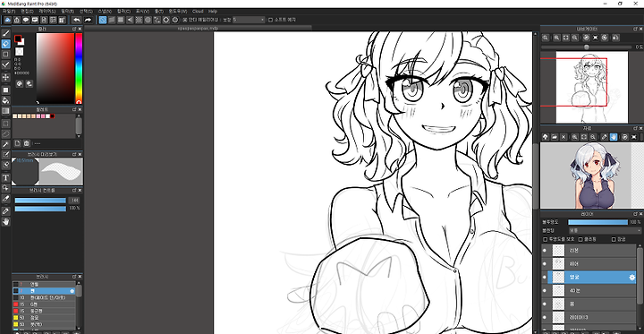Select the Move tool in left toolbar

coord(5,77)
